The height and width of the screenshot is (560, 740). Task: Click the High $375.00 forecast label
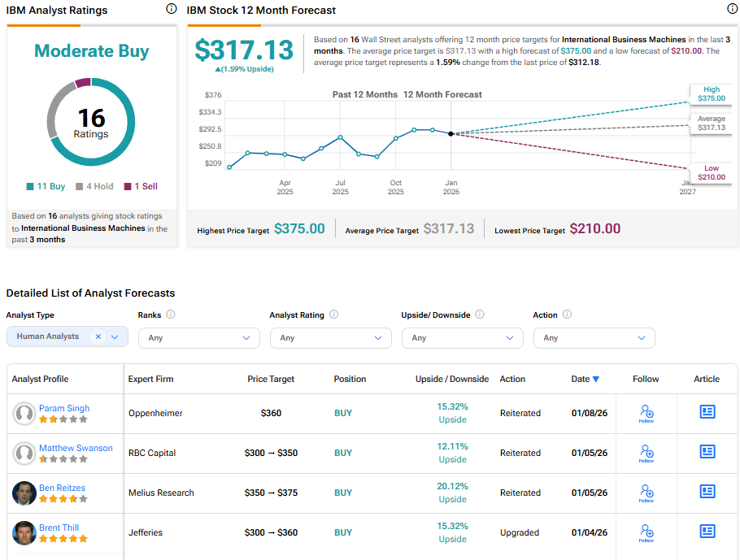point(711,93)
